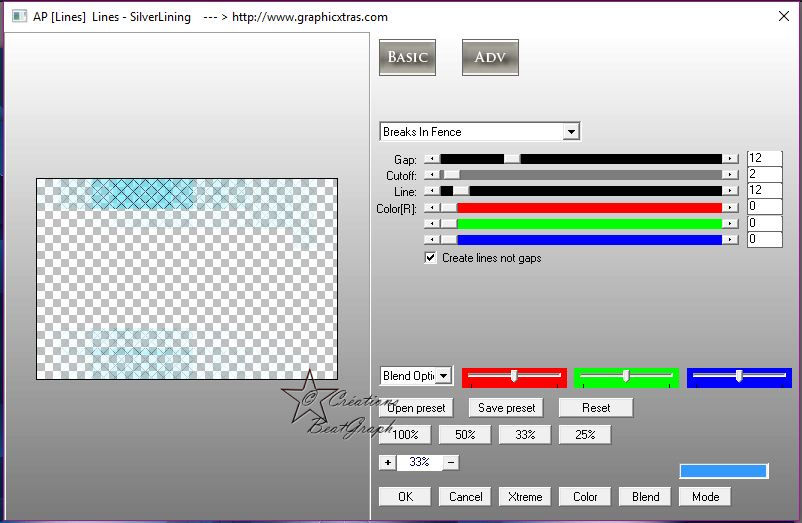
Task: Set preview zoom to 25%
Action: (585, 435)
